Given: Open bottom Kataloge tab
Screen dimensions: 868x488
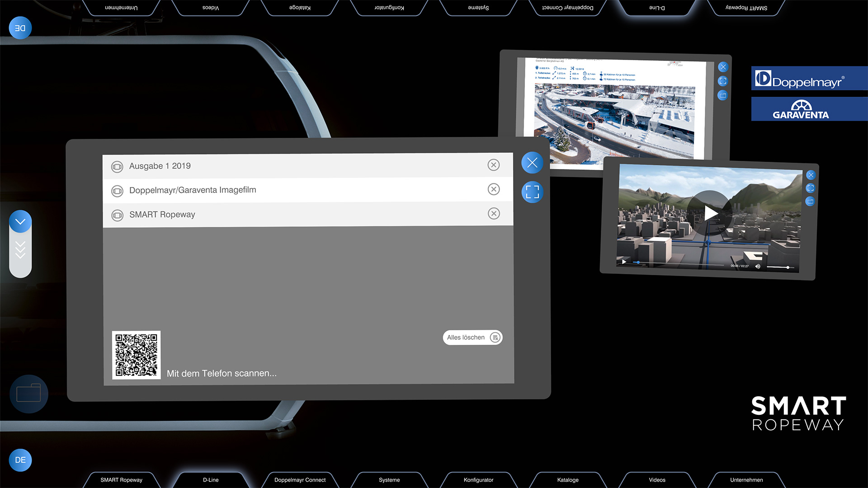Looking at the screenshot, I should pos(568,480).
